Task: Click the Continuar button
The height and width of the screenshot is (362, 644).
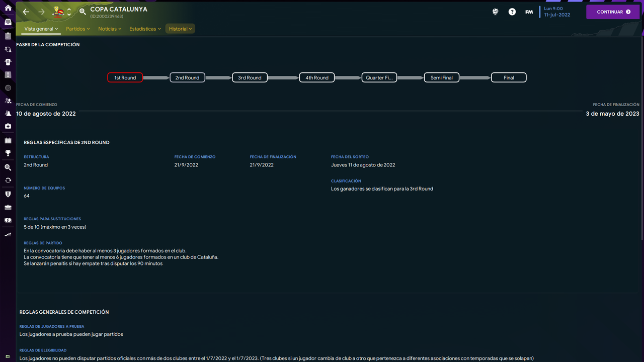Action: [613, 12]
